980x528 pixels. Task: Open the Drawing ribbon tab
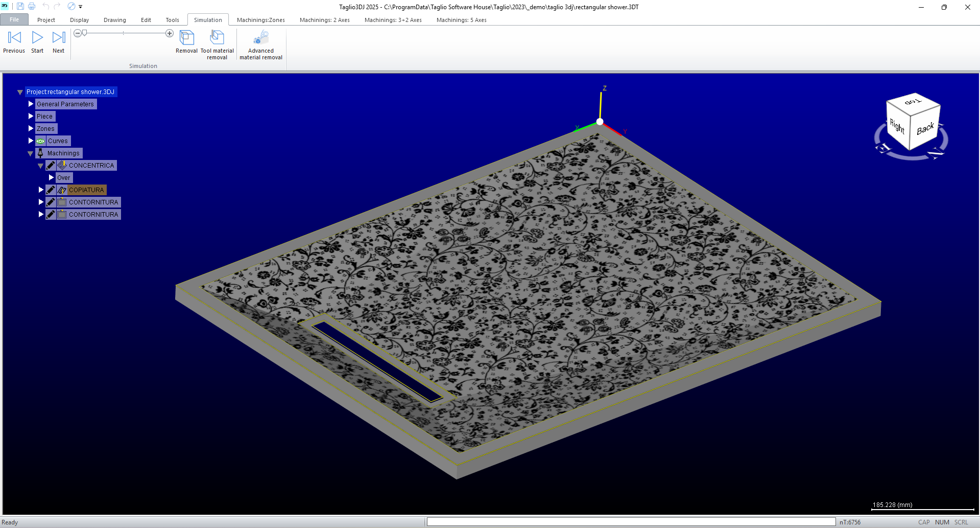point(114,20)
